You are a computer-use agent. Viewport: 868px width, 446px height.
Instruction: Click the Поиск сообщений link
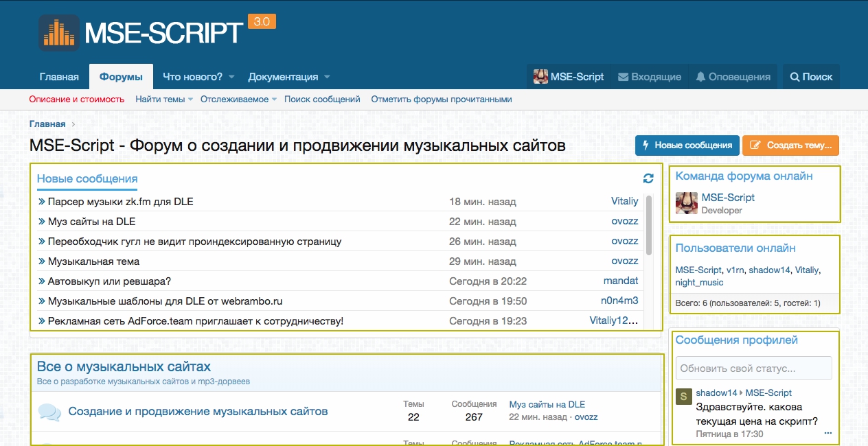point(322,99)
